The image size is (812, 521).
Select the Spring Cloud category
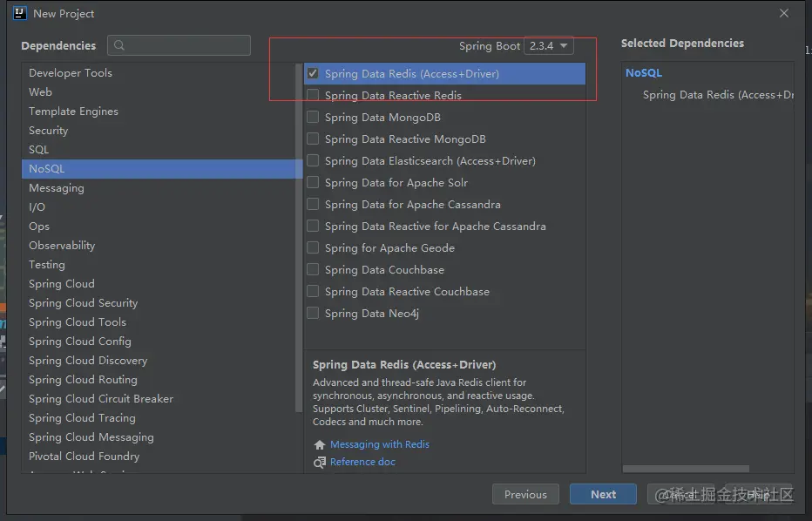pos(159,284)
